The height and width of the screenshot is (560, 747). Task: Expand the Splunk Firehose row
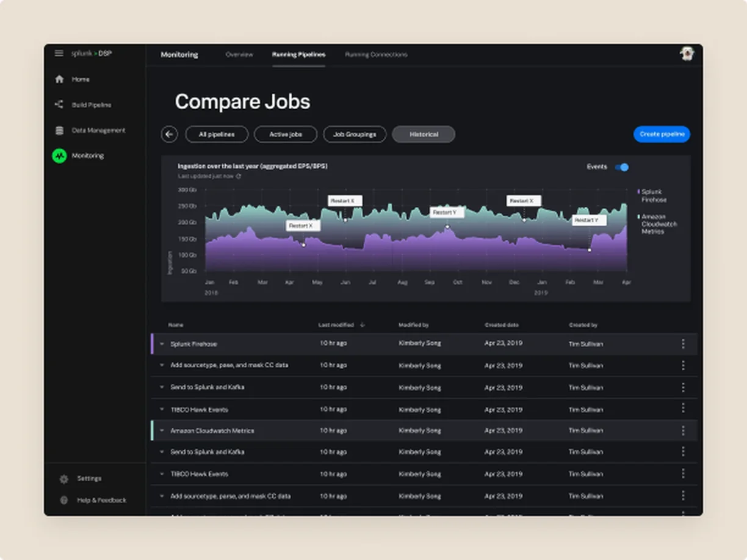(162, 344)
